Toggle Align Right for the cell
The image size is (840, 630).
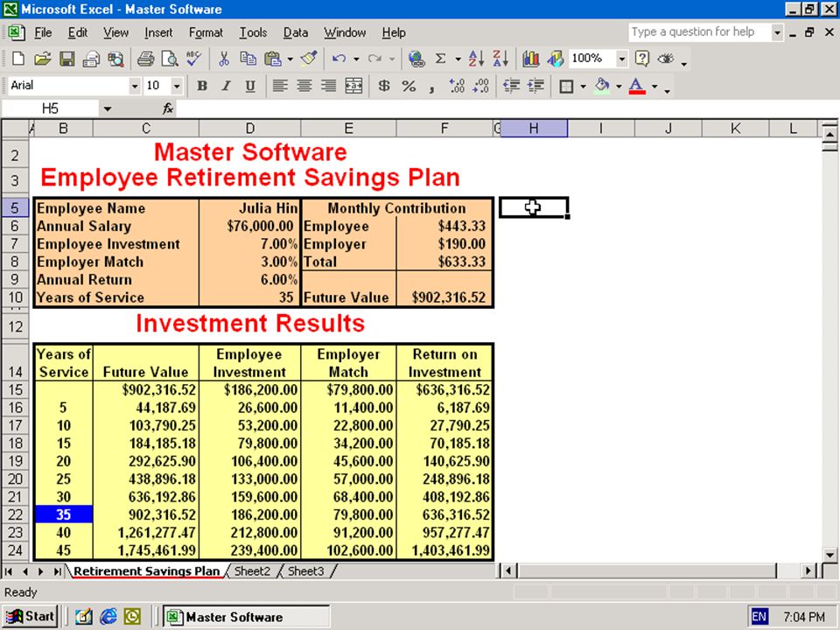(328, 86)
